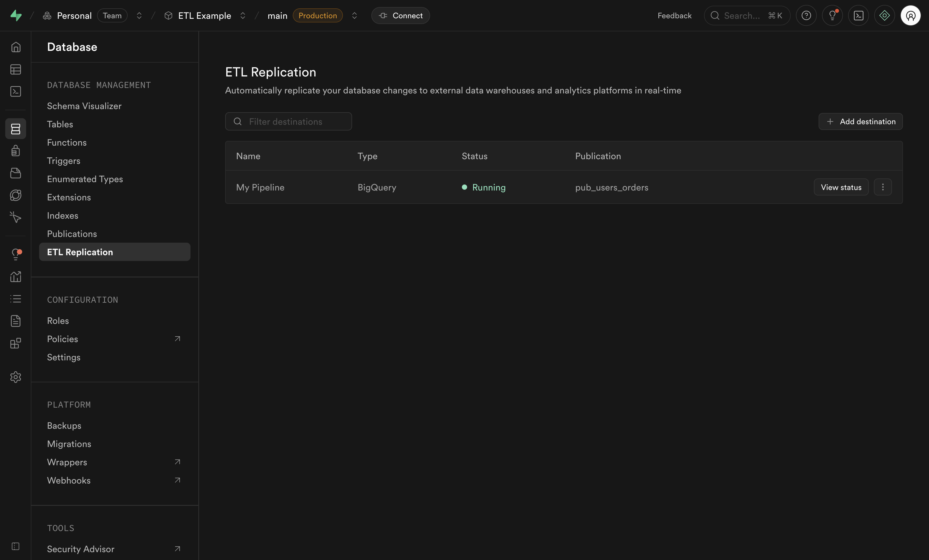The height and width of the screenshot is (560, 929).
Task: Open Security Advisor tool item
Action: pos(115,549)
